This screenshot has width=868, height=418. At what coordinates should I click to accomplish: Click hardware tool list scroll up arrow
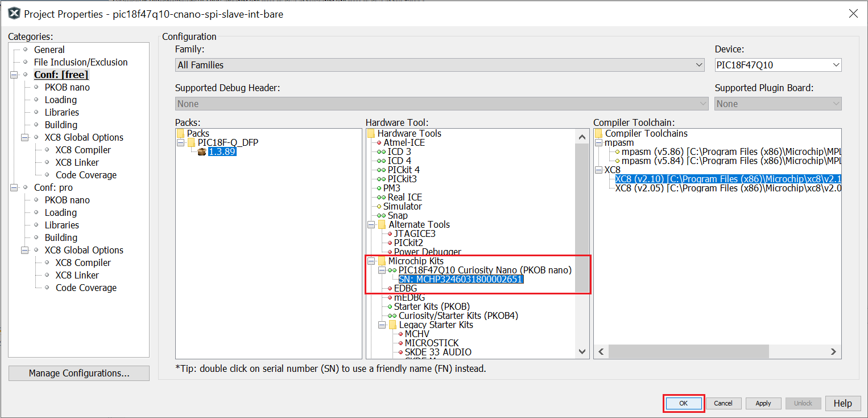582,137
